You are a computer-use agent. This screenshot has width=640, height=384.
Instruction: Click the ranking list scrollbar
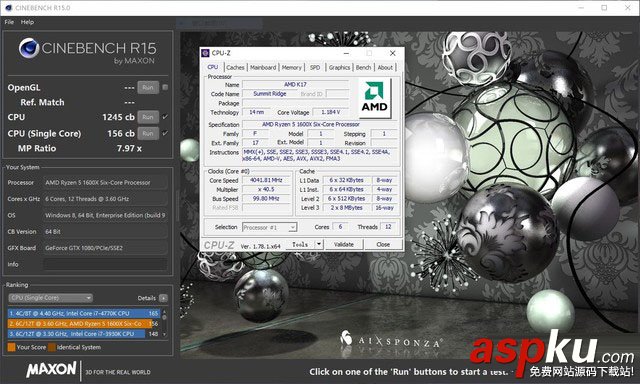click(x=164, y=323)
